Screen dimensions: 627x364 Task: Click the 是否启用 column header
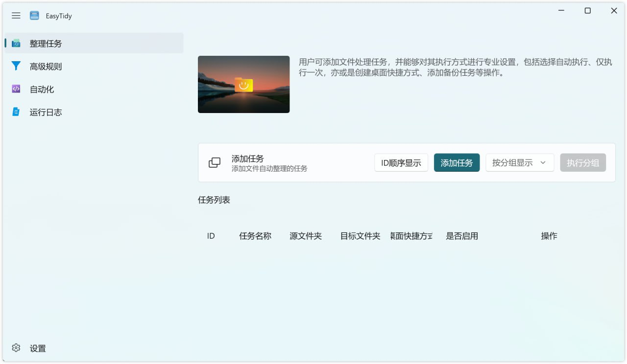coord(461,236)
